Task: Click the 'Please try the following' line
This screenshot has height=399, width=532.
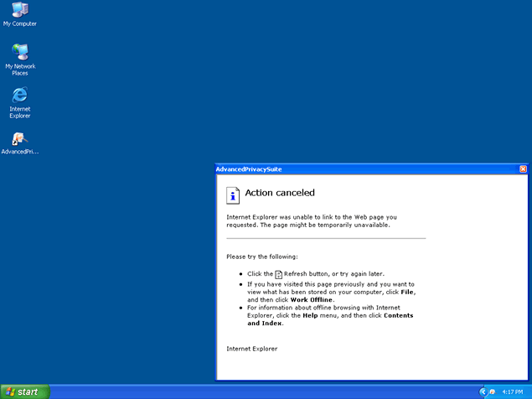Action: tap(262, 256)
